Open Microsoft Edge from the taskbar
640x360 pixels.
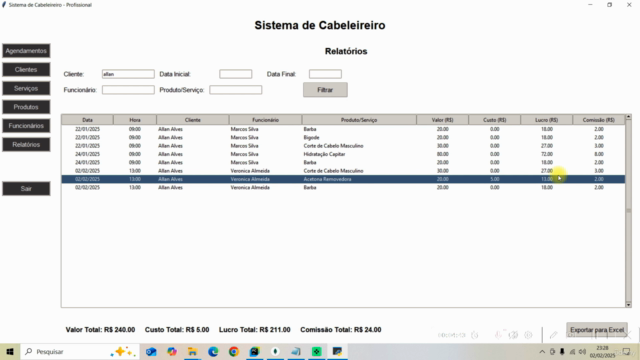point(213,351)
